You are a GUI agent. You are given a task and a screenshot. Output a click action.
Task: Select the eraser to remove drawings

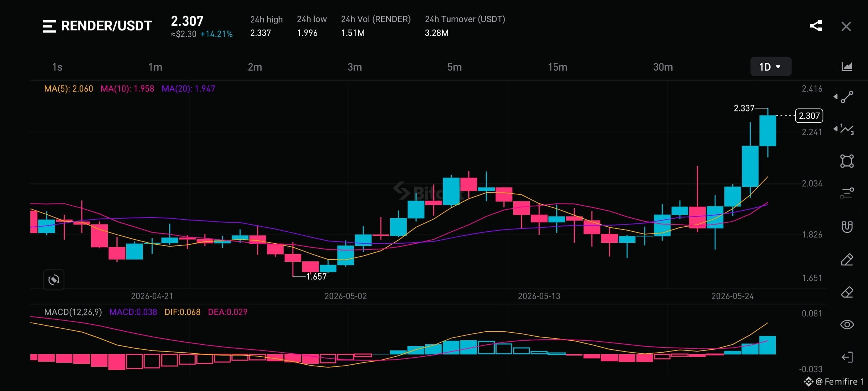pyautogui.click(x=847, y=292)
